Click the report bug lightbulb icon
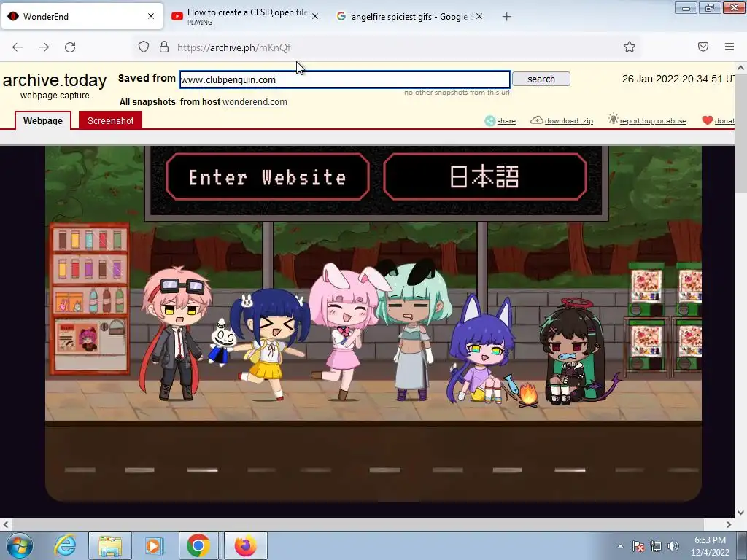747x560 pixels. [613, 119]
